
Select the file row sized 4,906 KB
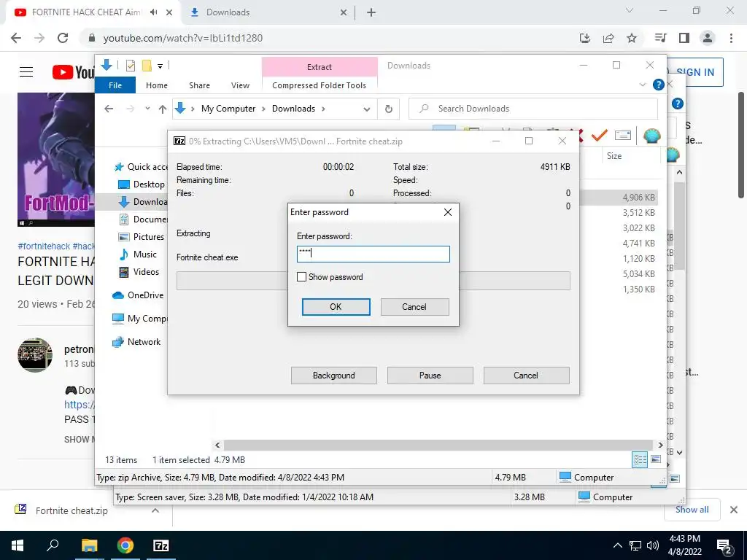point(619,197)
